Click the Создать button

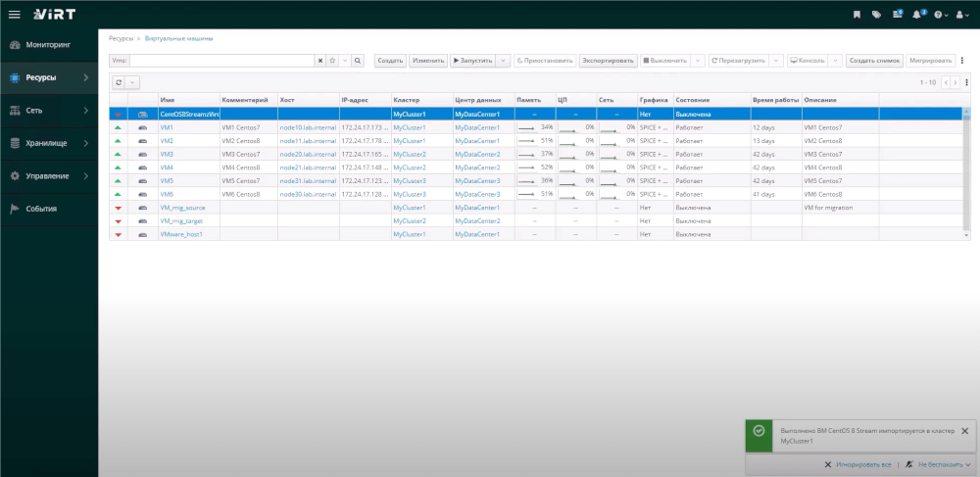(x=390, y=61)
